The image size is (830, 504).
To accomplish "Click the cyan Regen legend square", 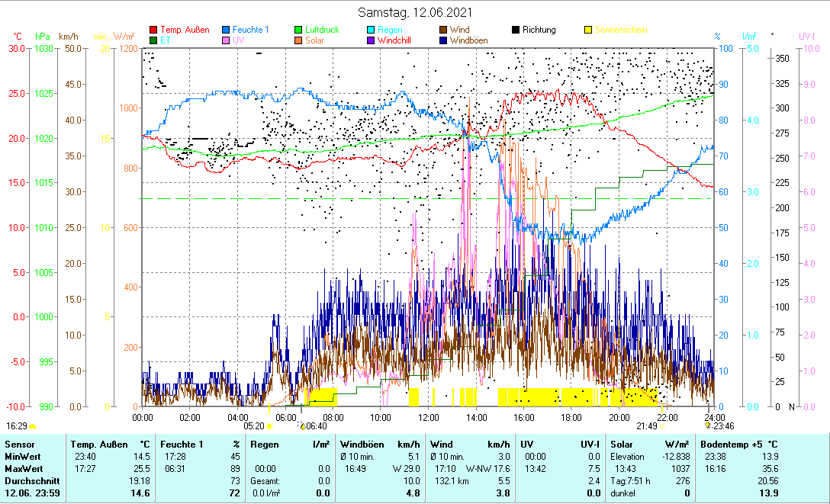I will [371, 30].
